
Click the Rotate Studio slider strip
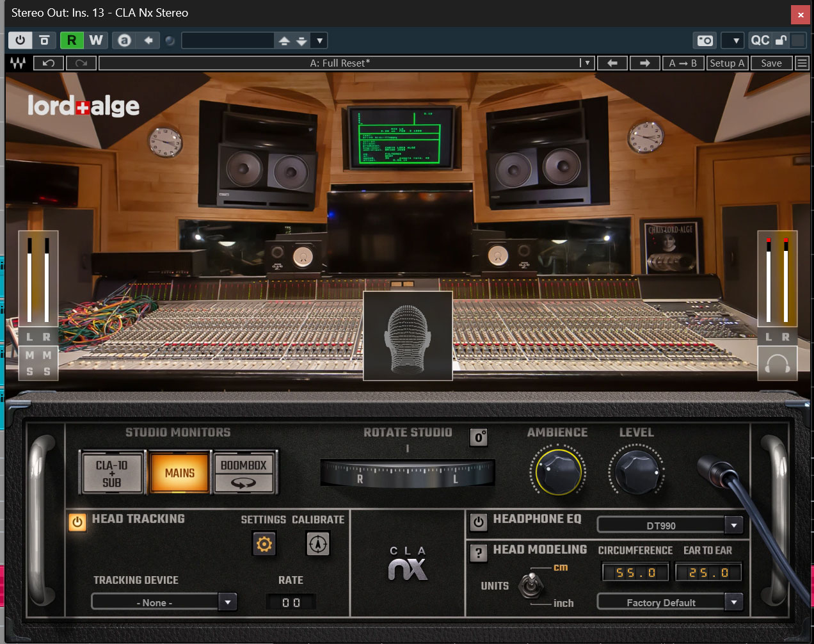click(408, 474)
